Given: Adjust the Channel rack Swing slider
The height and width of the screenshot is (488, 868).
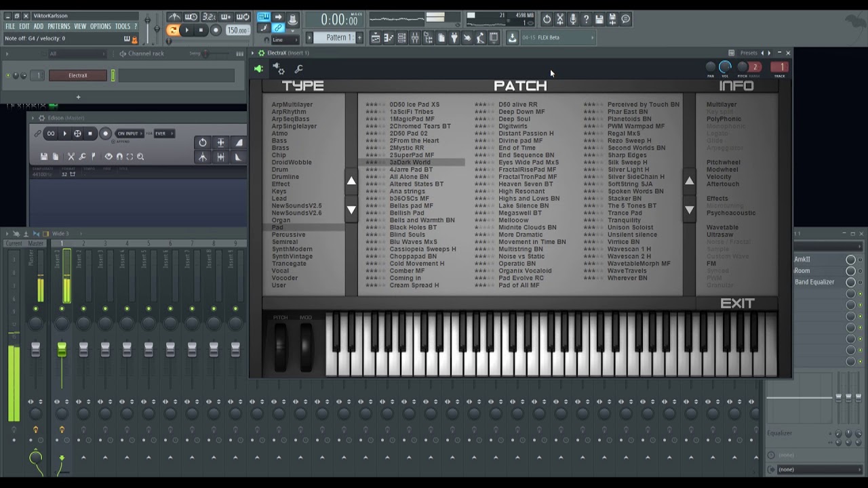Looking at the screenshot, I should click(207, 54).
